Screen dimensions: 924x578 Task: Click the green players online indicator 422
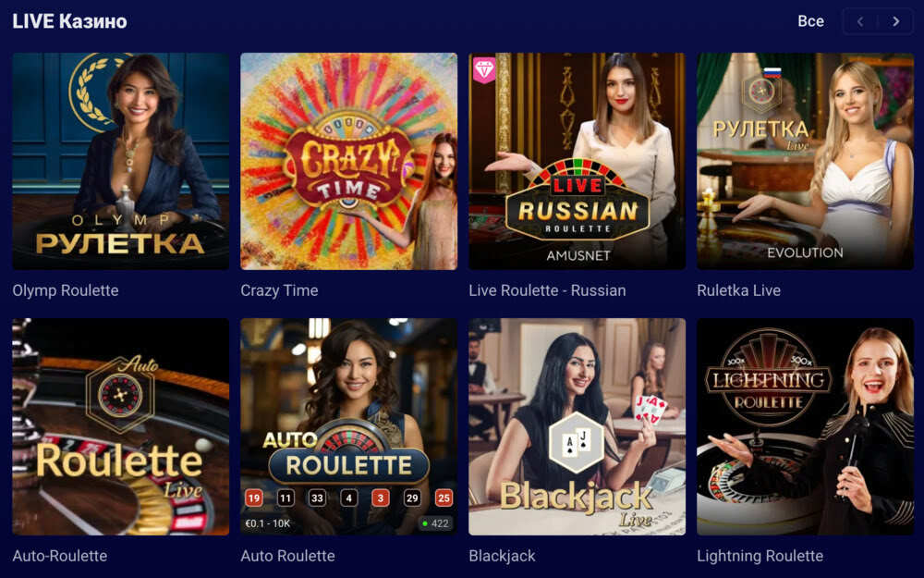coord(436,523)
